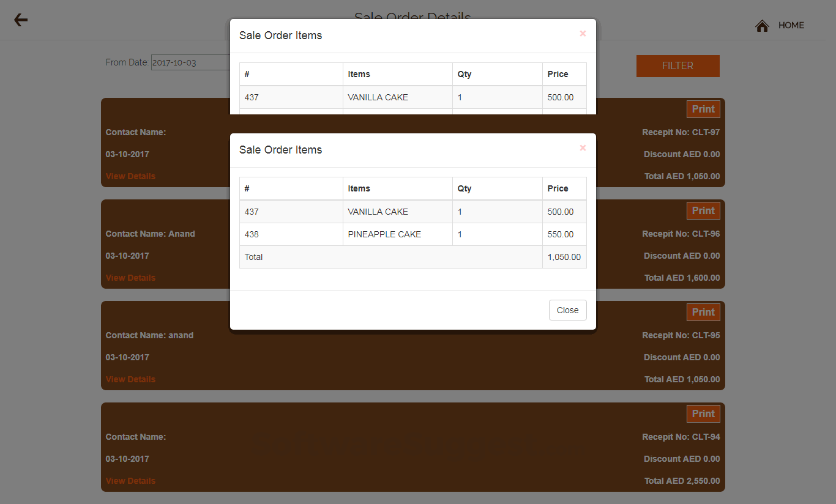This screenshot has height=504, width=836.
Task: Click the Print button for receipt CLT-95
Action: [703, 312]
